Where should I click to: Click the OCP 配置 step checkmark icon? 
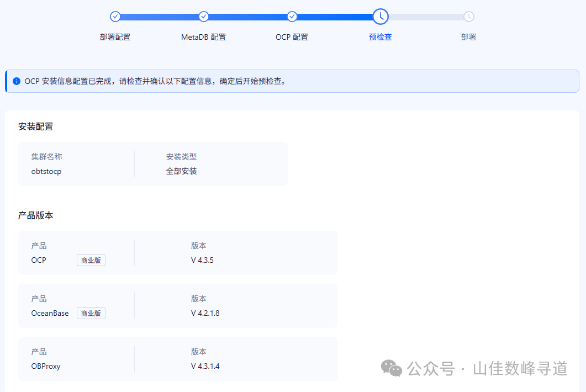[292, 17]
